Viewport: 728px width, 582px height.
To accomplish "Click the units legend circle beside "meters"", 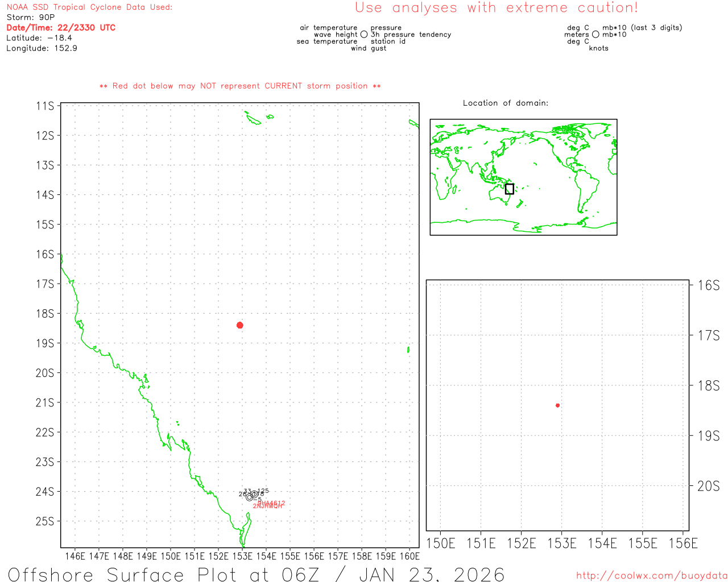I will click(x=595, y=35).
